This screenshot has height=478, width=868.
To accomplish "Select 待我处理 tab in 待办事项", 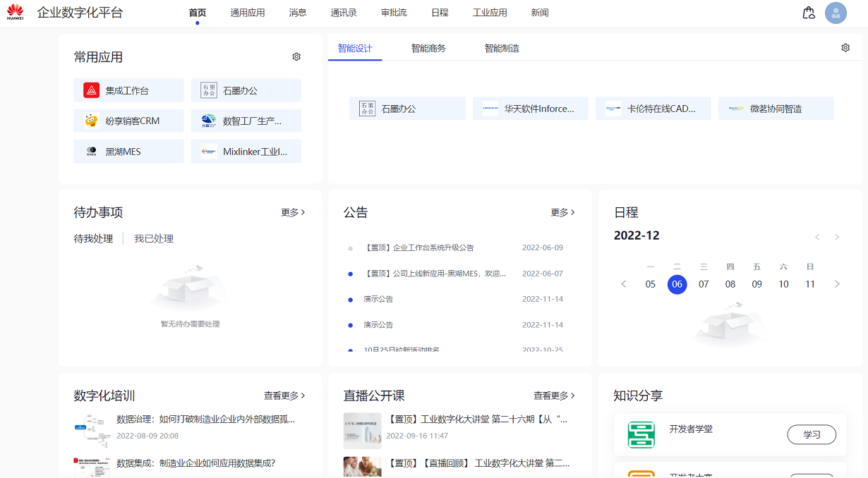I will [93, 238].
